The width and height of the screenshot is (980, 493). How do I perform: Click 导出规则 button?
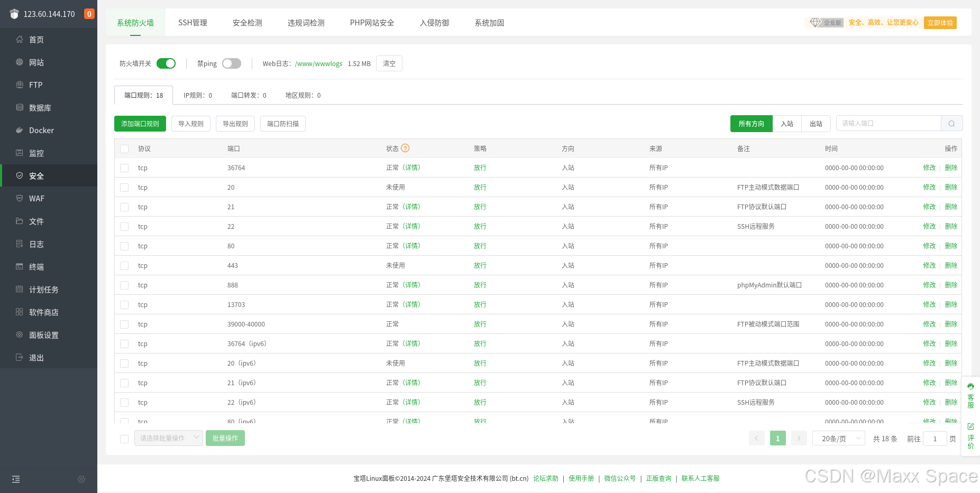tap(235, 124)
